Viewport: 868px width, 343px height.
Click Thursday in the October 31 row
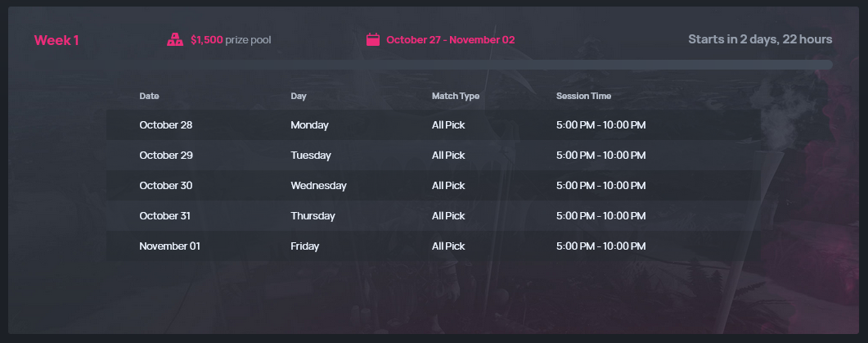pos(313,215)
